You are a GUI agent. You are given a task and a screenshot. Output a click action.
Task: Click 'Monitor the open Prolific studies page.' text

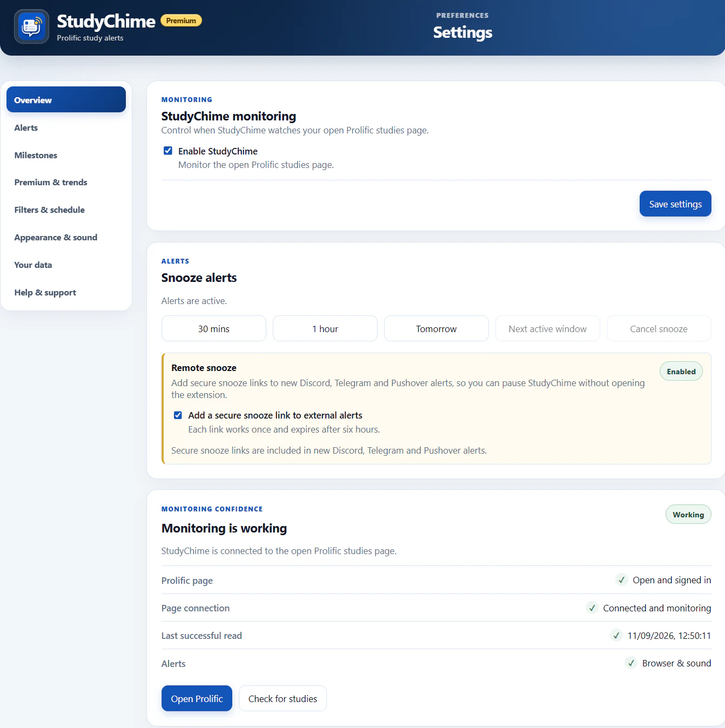point(256,165)
